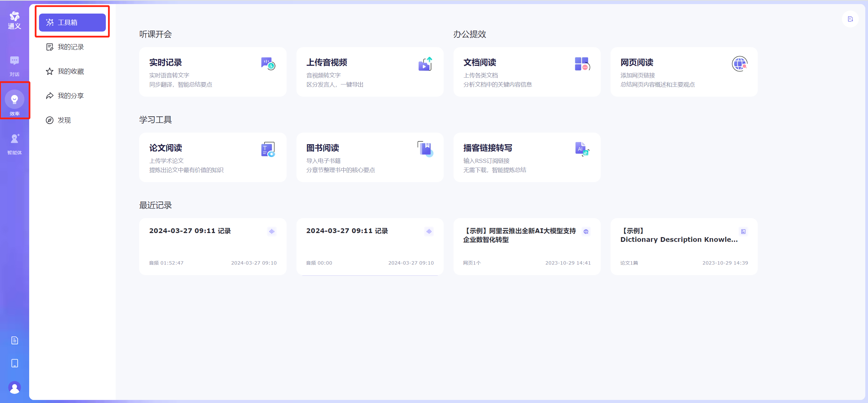Viewport: 868px width, 403px height.
Task: Open the Dictionary Description Knowledge example
Action: (683, 247)
